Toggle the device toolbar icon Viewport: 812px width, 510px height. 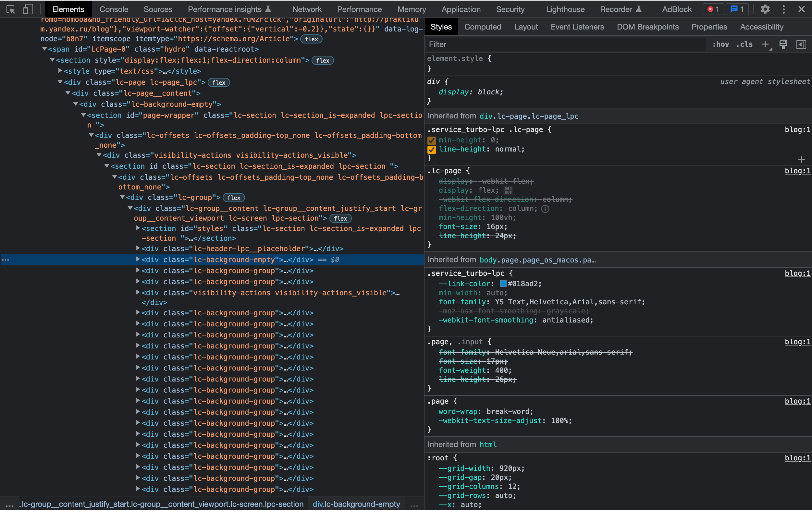click(x=28, y=9)
